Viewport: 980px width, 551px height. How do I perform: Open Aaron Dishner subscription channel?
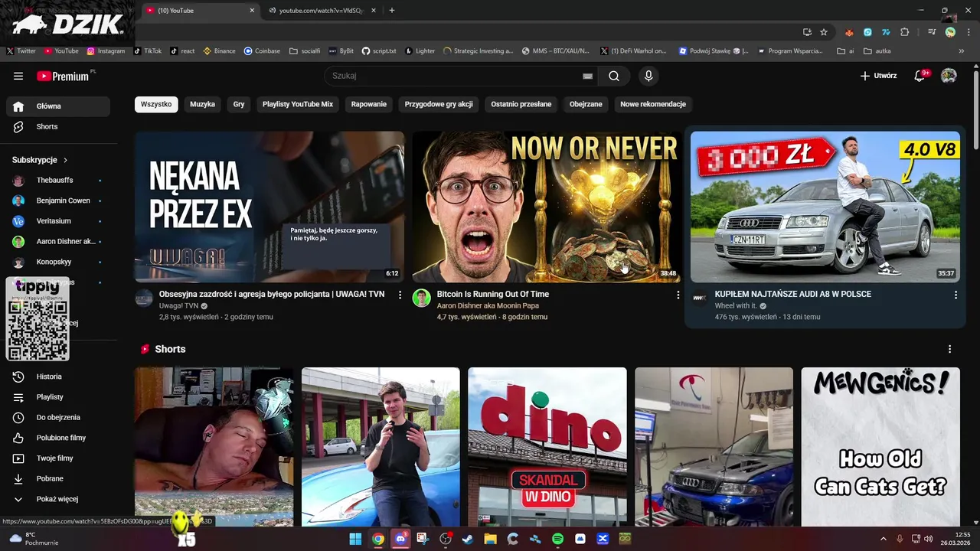click(x=58, y=242)
